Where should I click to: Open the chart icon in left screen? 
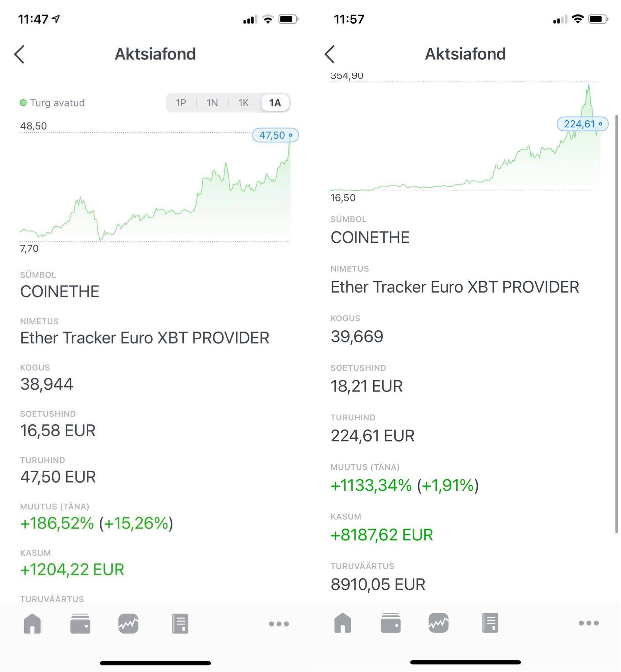(x=128, y=624)
